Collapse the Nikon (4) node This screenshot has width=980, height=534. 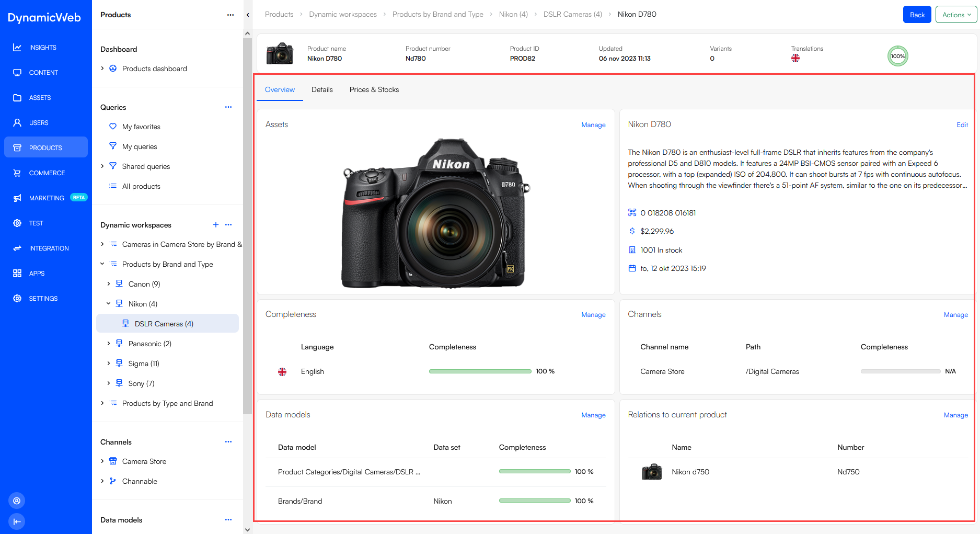coord(109,304)
